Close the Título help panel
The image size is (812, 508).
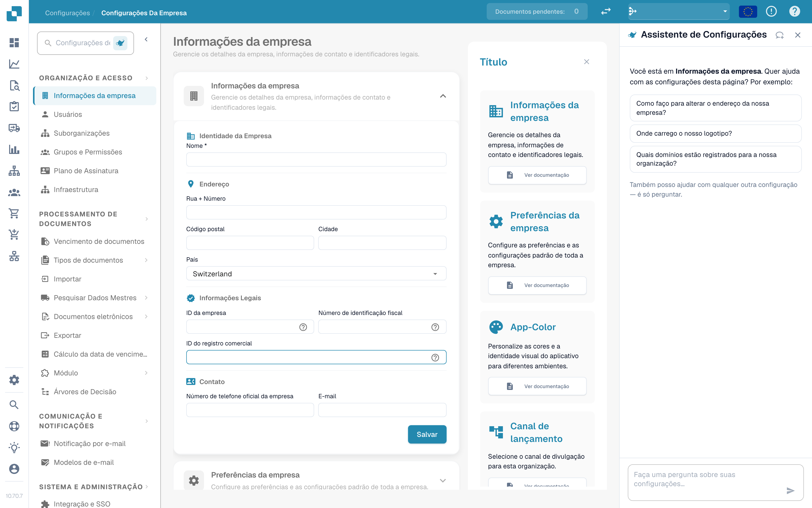586,62
